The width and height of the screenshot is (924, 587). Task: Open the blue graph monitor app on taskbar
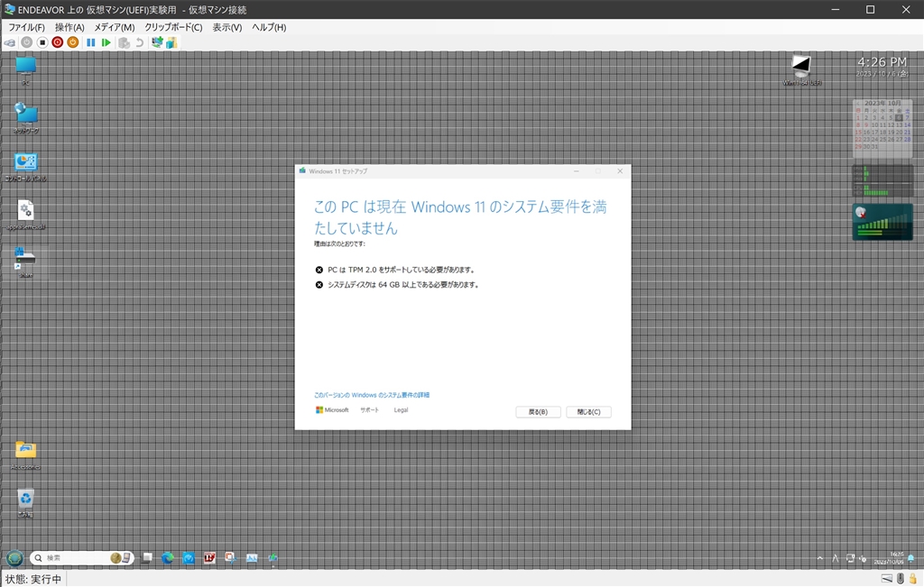(x=252, y=557)
